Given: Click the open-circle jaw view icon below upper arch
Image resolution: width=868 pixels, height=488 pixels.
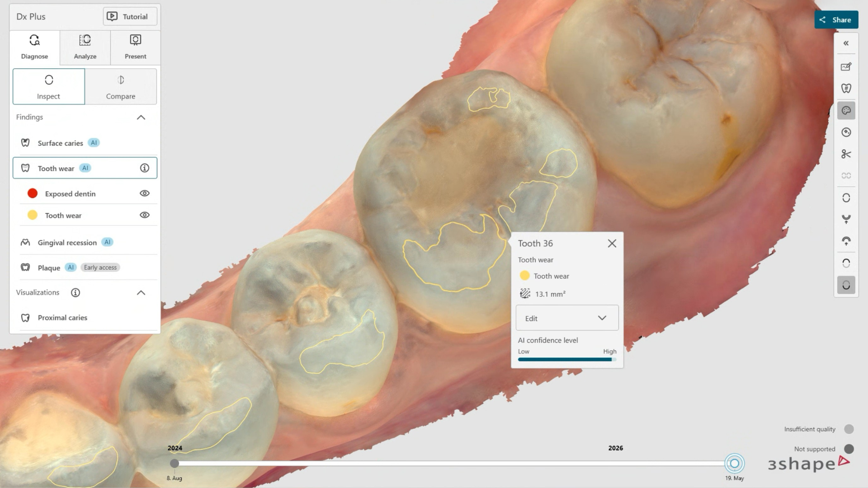Looking at the screenshot, I should tap(846, 263).
